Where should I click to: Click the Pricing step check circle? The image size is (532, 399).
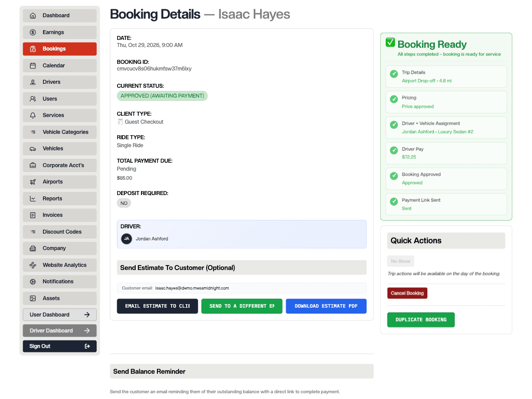coord(394,99)
